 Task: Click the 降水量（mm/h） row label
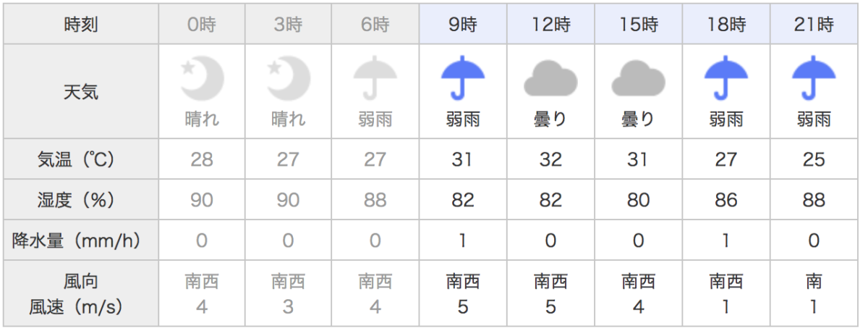click(81, 240)
